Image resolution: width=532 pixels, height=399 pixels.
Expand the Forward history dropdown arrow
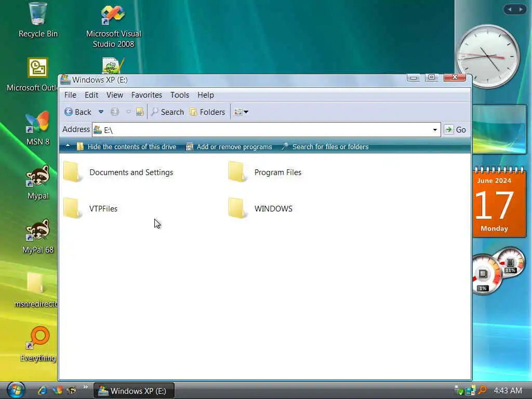(128, 112)
